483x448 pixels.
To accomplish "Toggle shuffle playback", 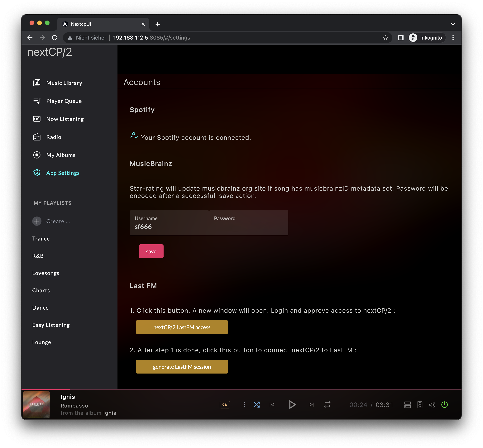I will click(256, 405).
